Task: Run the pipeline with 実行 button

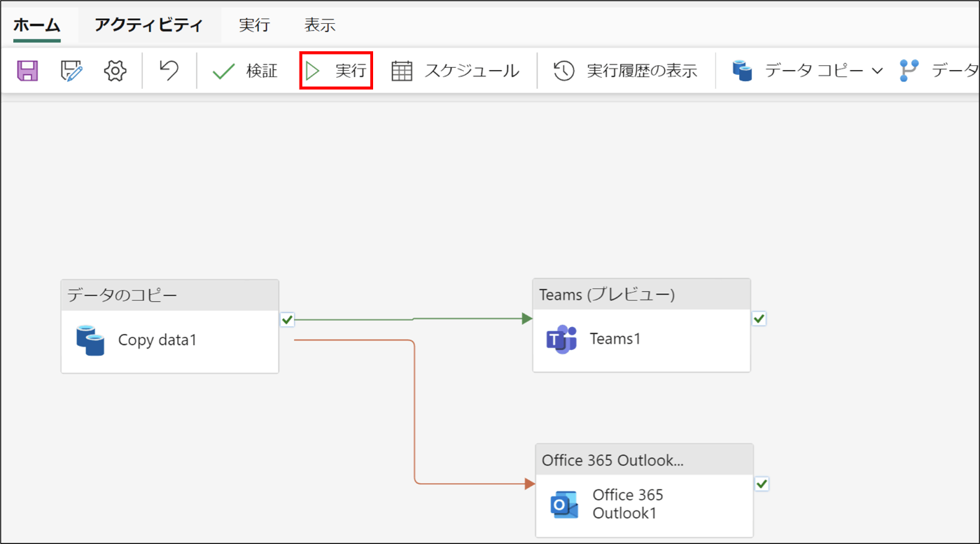Action: tap(336, 71)
